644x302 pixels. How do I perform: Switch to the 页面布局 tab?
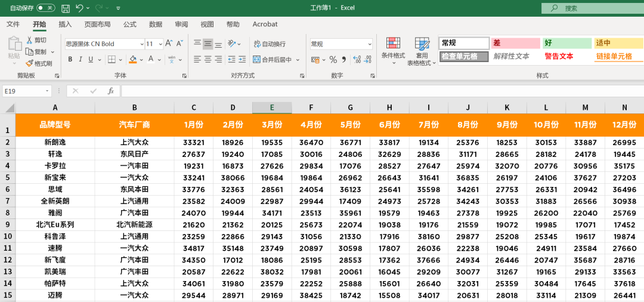97,24
